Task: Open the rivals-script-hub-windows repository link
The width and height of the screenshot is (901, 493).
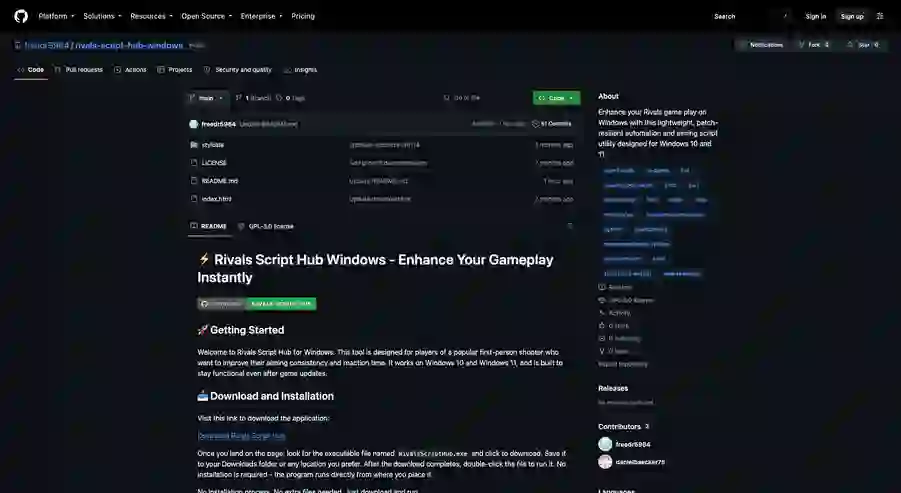Action: pyautogui.click(x=129, y=45)
